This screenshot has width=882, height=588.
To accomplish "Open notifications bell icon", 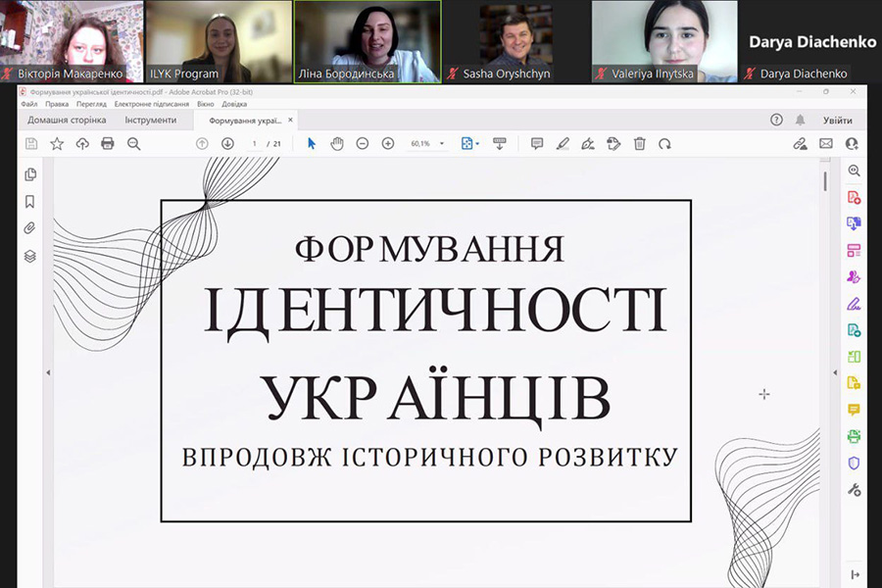I will (x=800, y=120).
